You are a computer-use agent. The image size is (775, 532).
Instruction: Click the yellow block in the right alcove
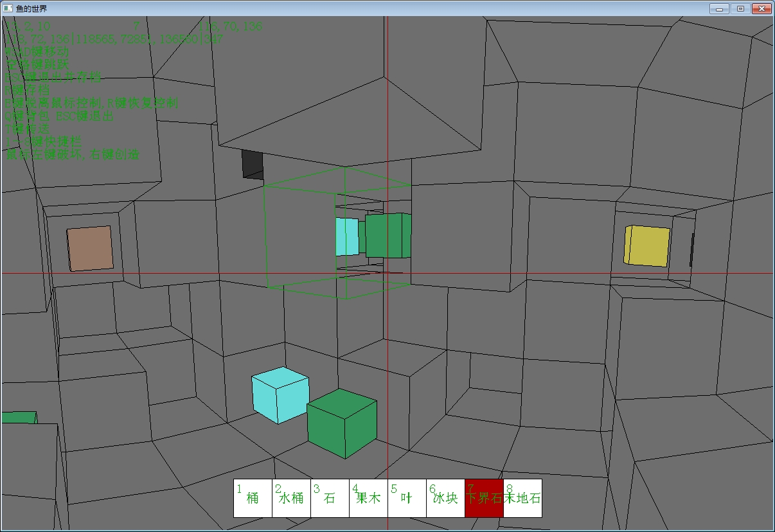647,245
